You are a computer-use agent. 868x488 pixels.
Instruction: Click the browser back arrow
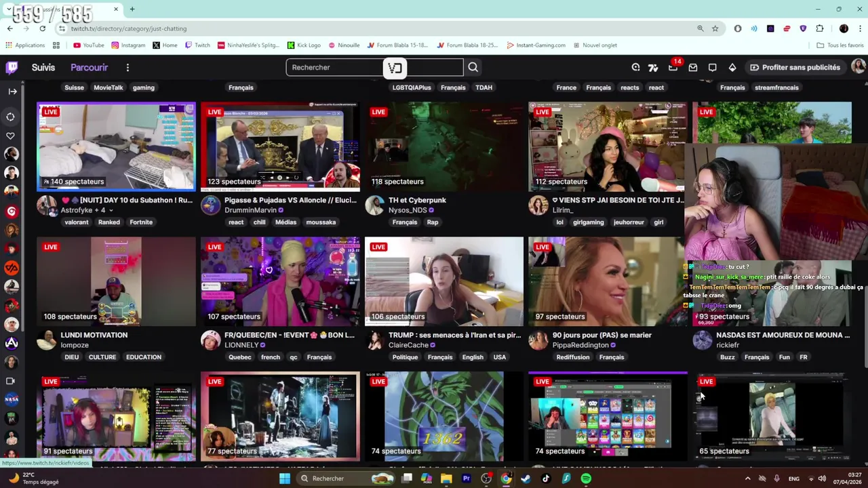coord(9,28)
